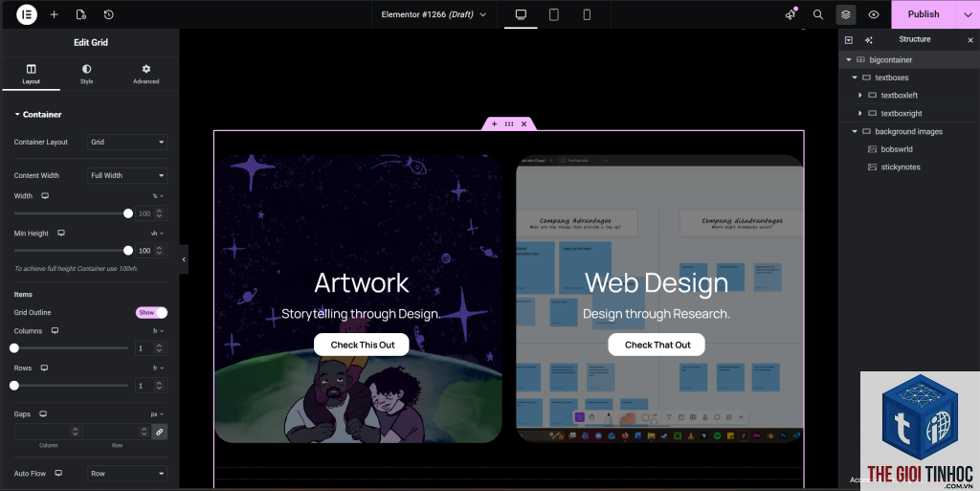The image size is (980, 491).
Task: Add container via plus handle
Action: [495, 123]
